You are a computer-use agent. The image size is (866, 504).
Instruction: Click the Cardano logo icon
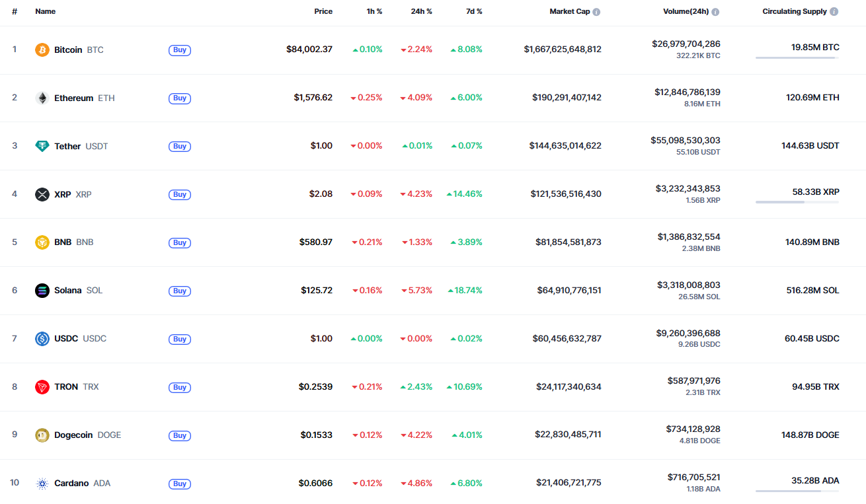pos(42,484)
